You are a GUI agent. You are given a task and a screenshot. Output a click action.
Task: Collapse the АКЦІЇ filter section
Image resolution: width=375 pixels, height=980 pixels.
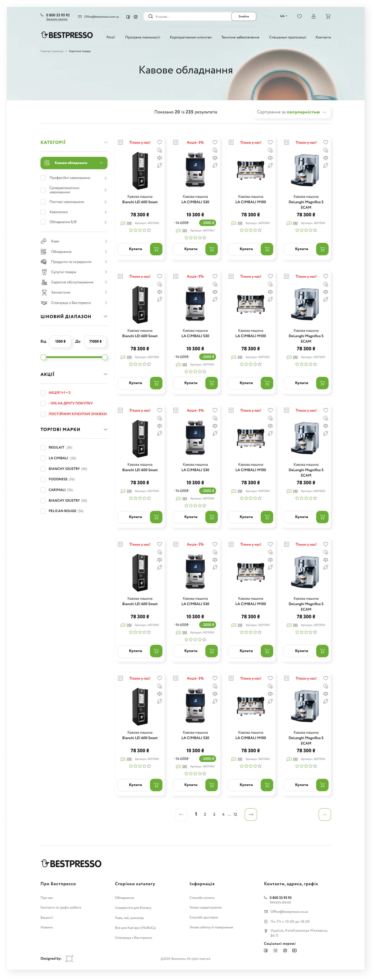coord(106,374)
